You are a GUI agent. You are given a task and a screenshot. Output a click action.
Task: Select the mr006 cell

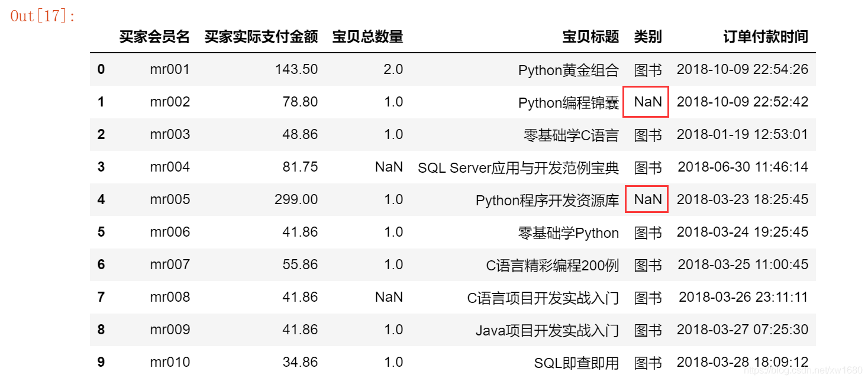coord(170,232)
